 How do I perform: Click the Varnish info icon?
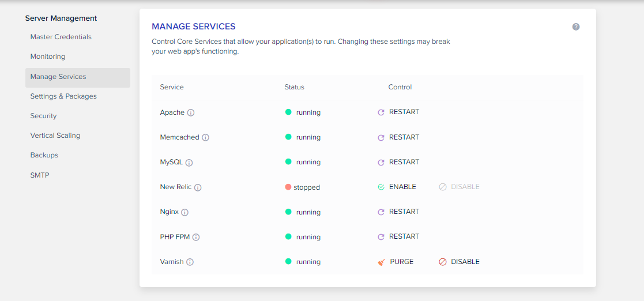[x=190, y=262]
